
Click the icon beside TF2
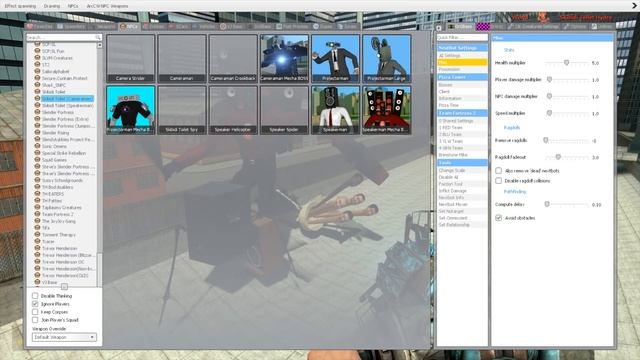[38, 64]
